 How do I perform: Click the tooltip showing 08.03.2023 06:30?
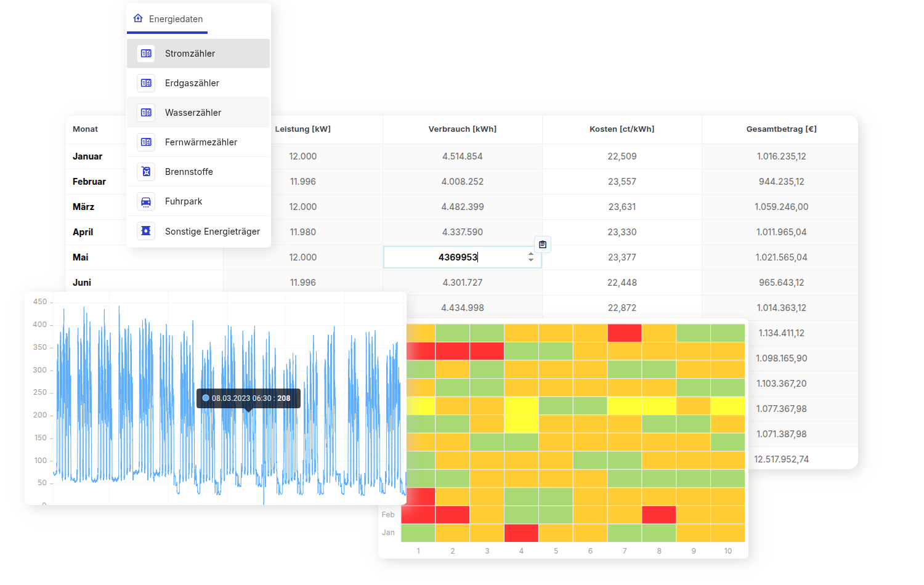tap(248, 398)
